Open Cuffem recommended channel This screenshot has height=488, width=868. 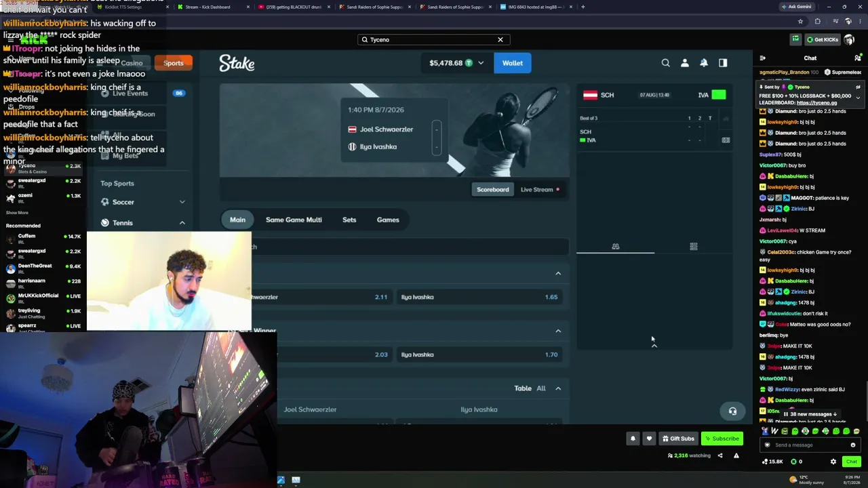[x=42, y=239]
